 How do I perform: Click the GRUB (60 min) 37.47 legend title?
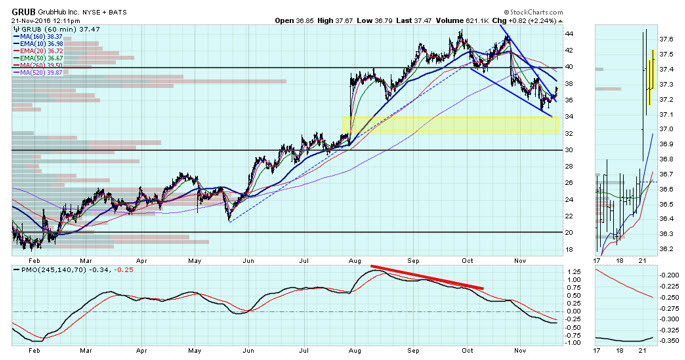click(60, 29)
